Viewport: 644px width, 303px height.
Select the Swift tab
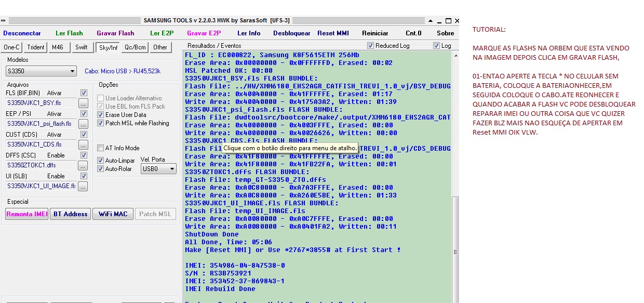(82, 47)
